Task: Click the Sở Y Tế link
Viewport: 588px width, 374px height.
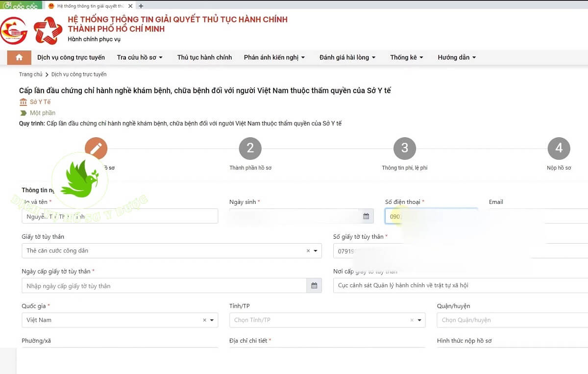Action: point(40,102)
